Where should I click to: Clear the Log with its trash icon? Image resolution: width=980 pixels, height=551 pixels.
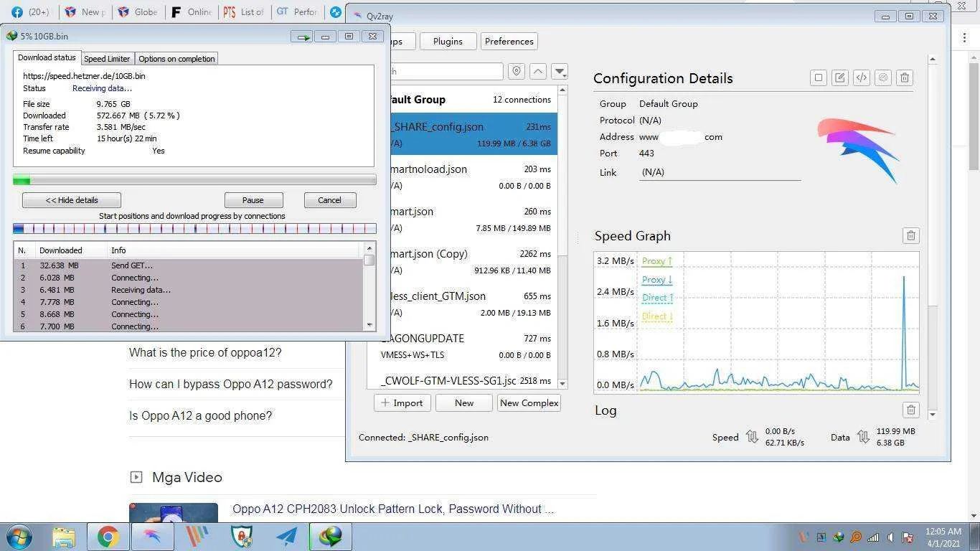point(910,410)
